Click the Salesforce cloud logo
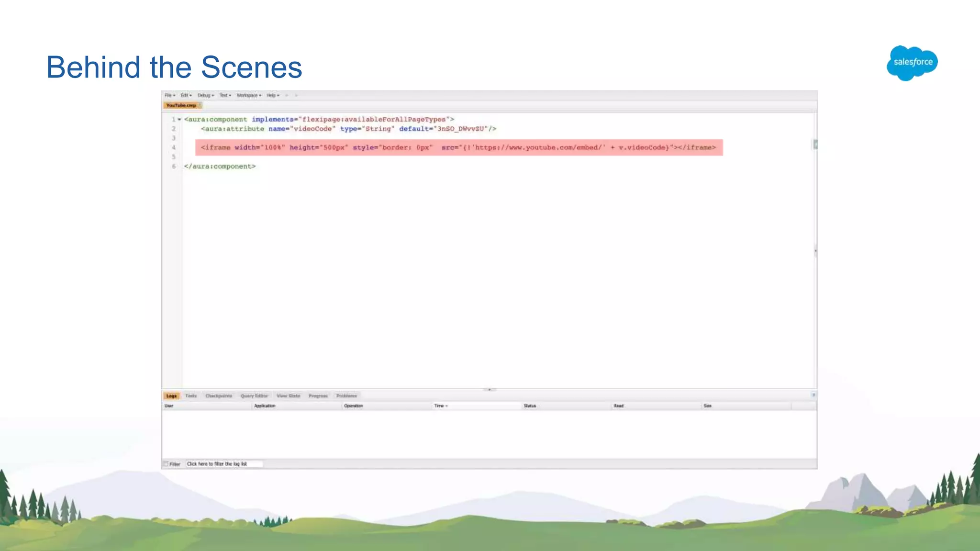980x551 pixels. (912, 63)
